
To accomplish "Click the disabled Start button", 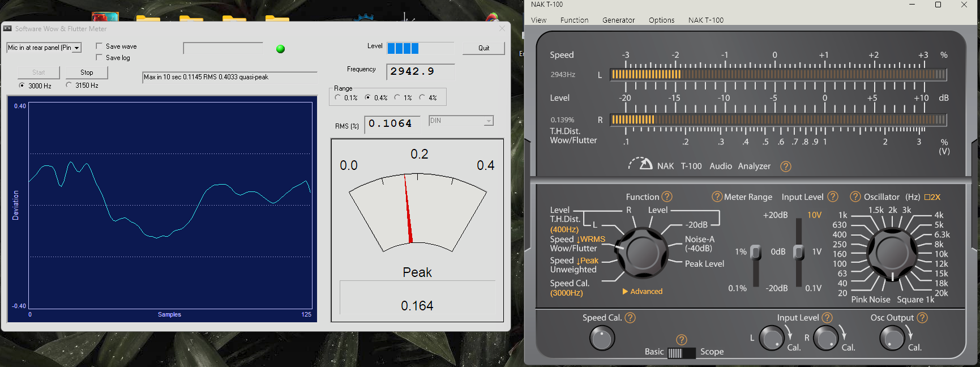I will pos(38,72).
